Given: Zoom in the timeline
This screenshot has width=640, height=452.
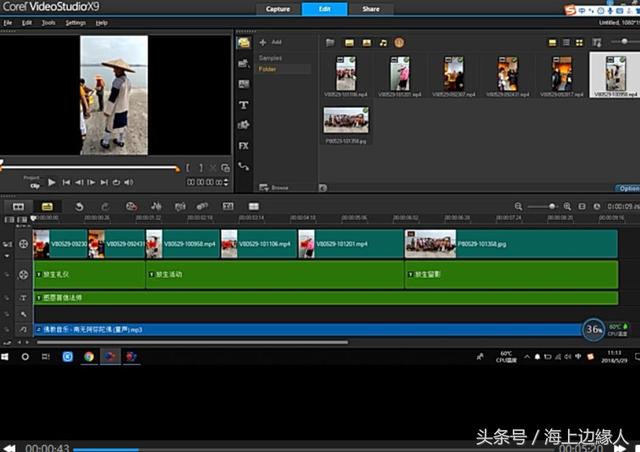Looking at the screenshot, I should [x=567, y=207].
